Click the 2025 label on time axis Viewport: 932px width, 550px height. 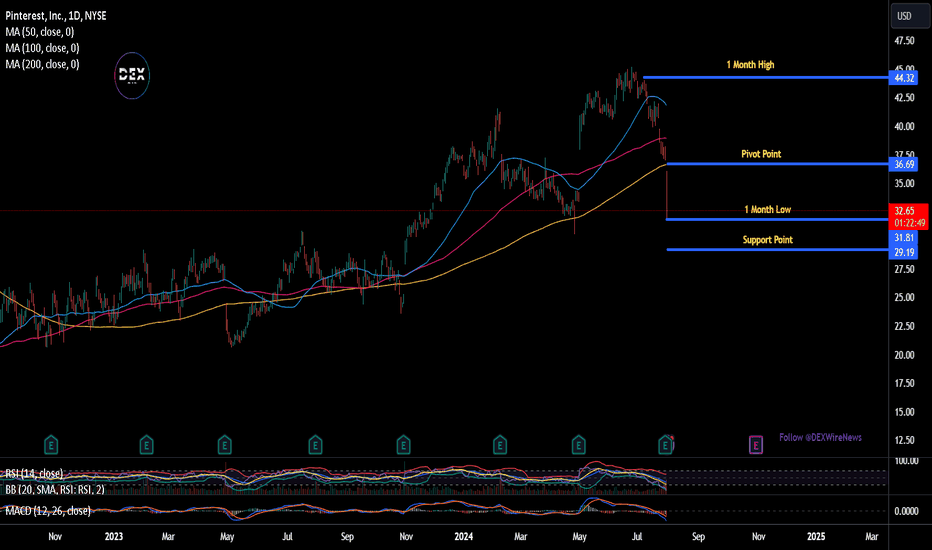tap(816, 536)
